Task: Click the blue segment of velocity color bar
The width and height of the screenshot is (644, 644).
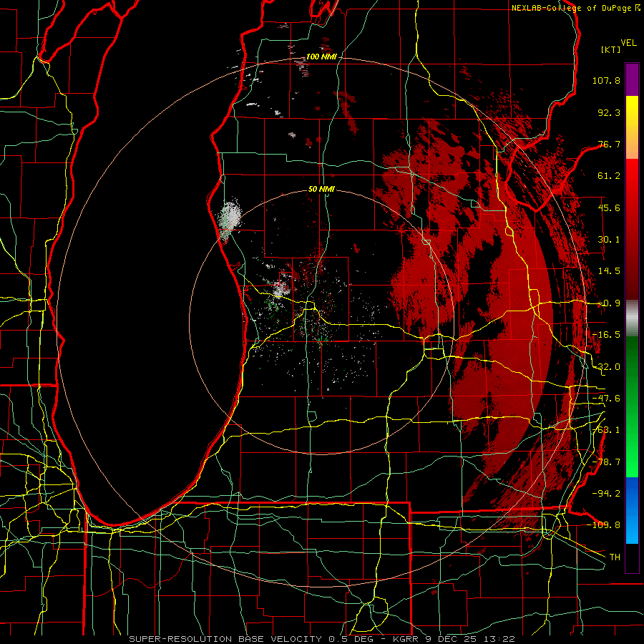Action: pyautogui.click(x=632, y=510)
